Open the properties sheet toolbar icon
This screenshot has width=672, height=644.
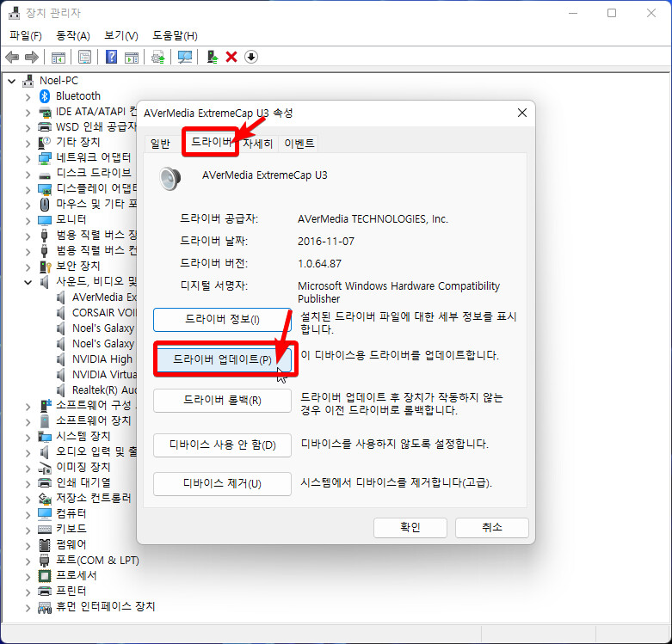(85, 57)
